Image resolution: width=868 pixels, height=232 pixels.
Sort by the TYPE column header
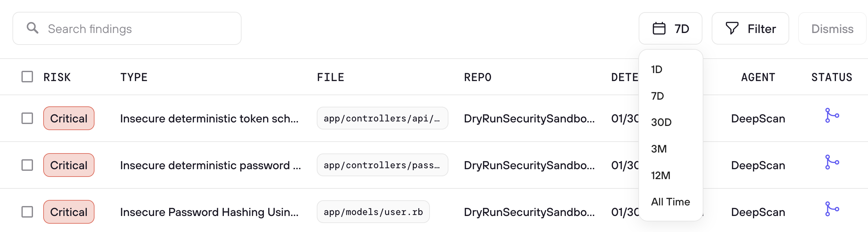(134, 77)
